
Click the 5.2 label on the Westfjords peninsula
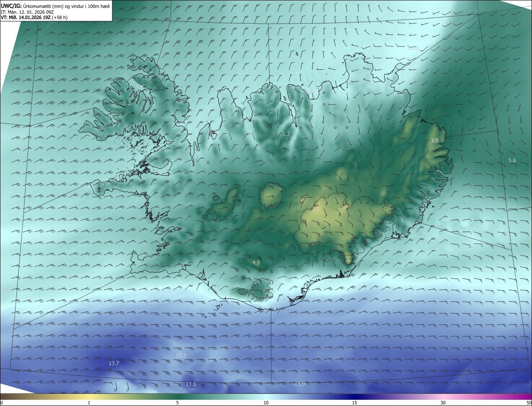tap(127, 103)
